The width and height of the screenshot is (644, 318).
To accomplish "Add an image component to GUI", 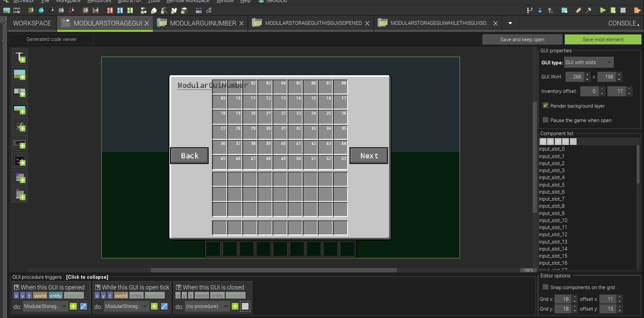I will (x=20, y=74).
